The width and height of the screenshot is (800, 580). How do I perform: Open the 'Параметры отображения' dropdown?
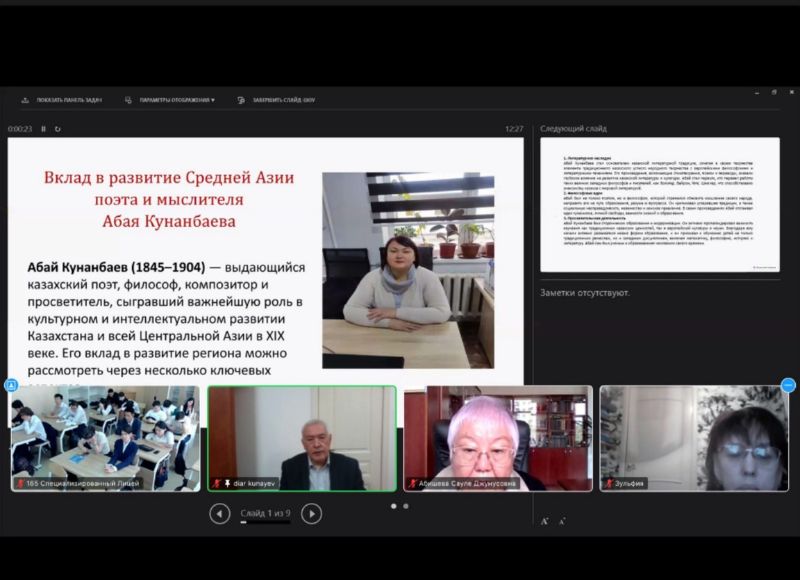(x=170, y=100)
